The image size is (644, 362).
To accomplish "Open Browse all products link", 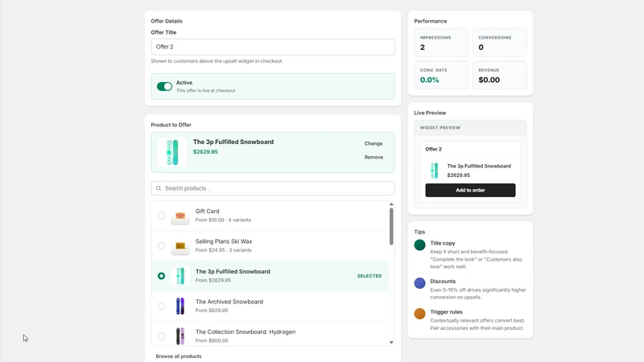I will coord(179,356).
